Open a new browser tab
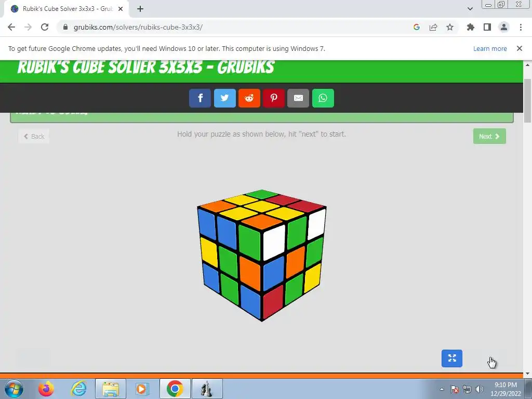This screenshot has height=399, width=532. point(140,9)
